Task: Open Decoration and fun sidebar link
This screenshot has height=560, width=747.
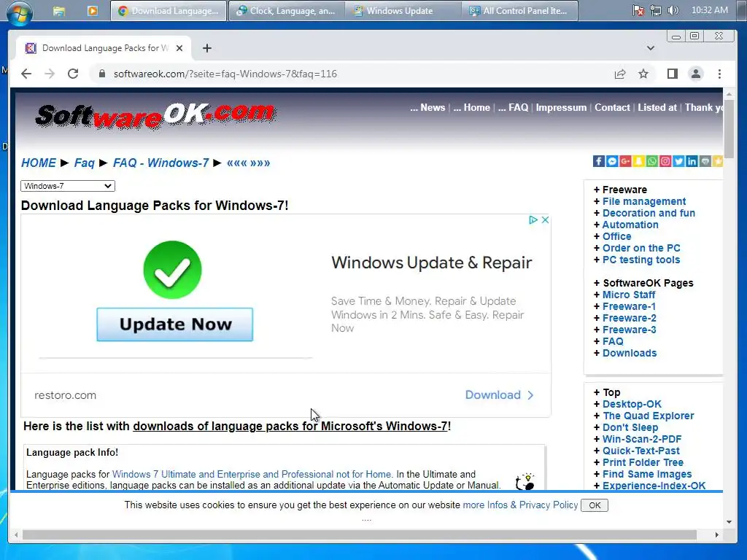Action: click(649, 213)
